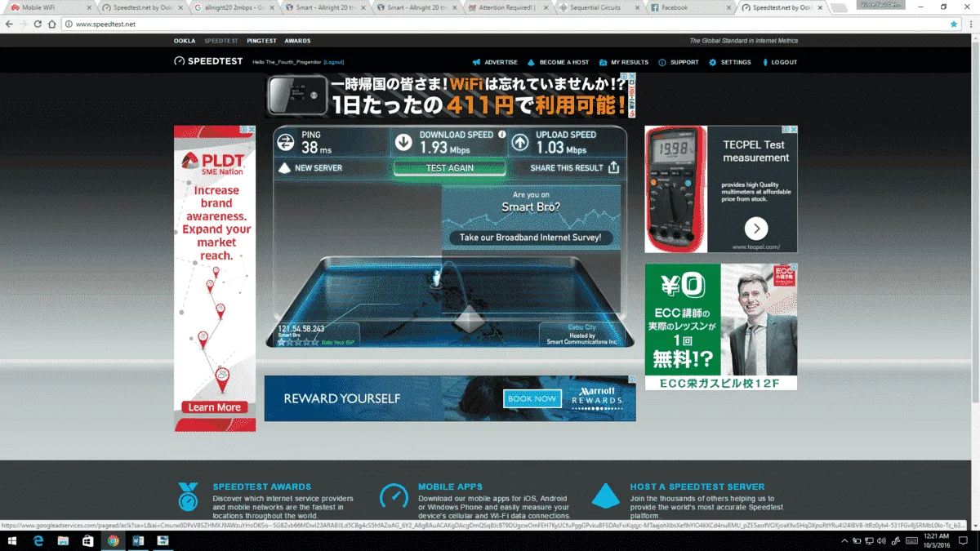Open Word from the taskbar
This screenshot has height=551, width=980.
pos(138,541)
